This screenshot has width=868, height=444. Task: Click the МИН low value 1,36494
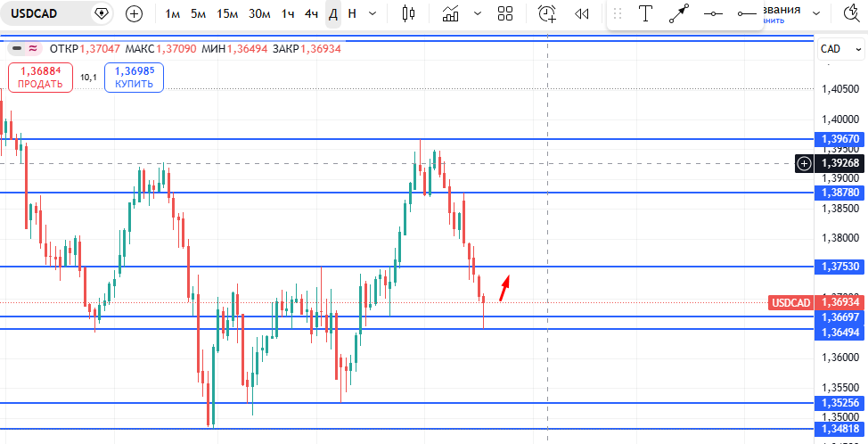(x=248, y=49)
